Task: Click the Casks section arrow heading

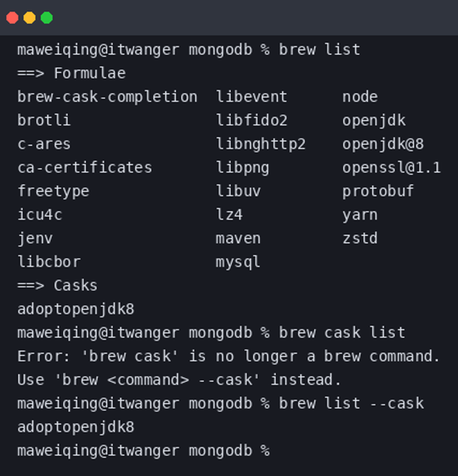Action: [x=57, y=285]
